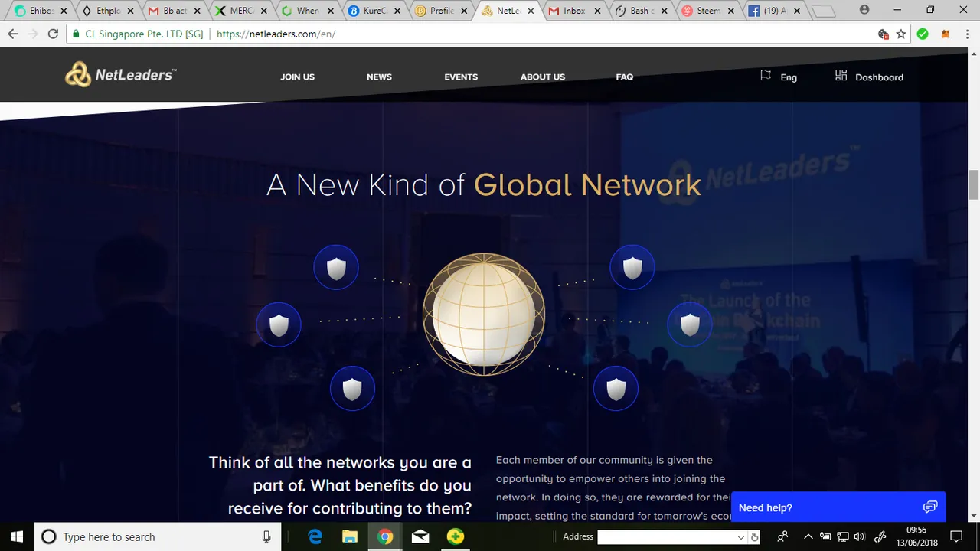Open the FAQ menu item

coord(625,77)
